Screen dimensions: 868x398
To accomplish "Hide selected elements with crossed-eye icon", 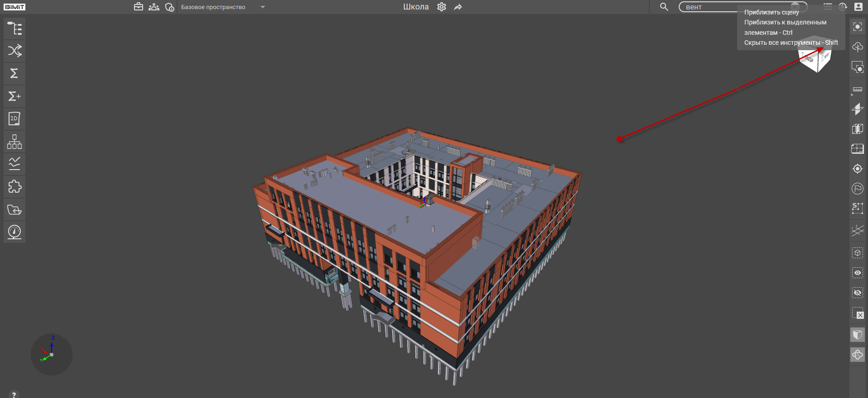I will (x=857, y=293).
